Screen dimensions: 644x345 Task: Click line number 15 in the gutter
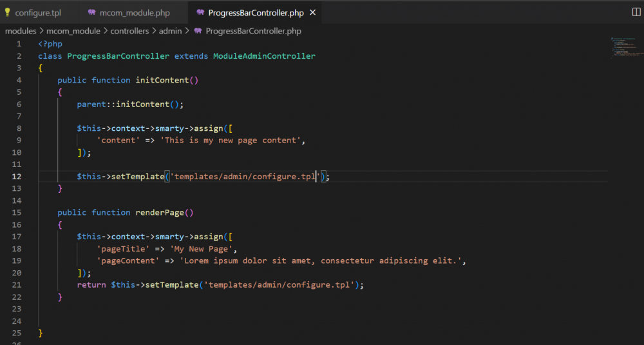coord(17,213)
